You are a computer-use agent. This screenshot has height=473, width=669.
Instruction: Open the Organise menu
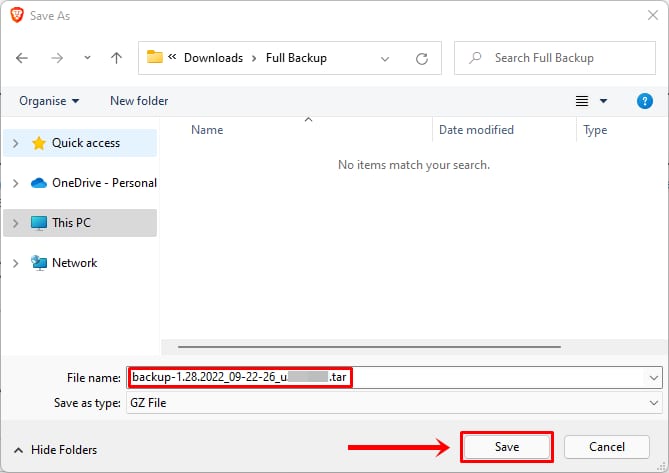49,101
